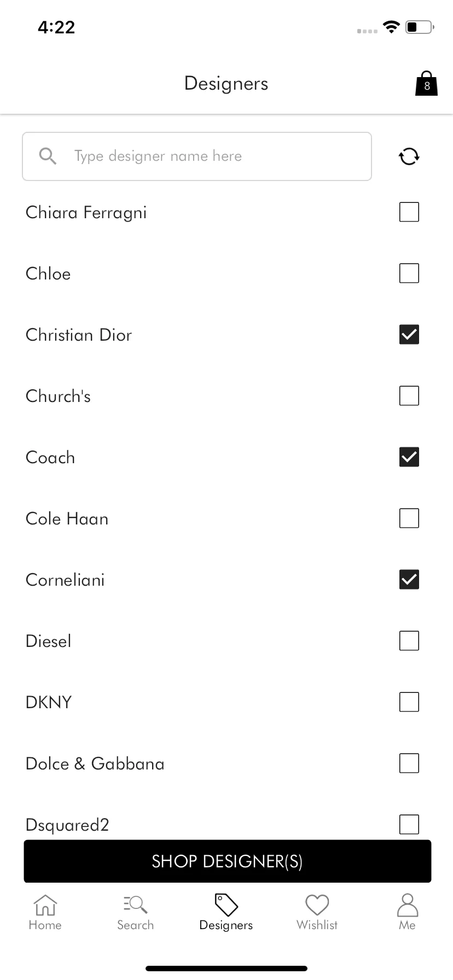Viewport: 453px width, 980px height.
Task: Uncheck the Christian Dior checkbox
Action: (409, 334)
